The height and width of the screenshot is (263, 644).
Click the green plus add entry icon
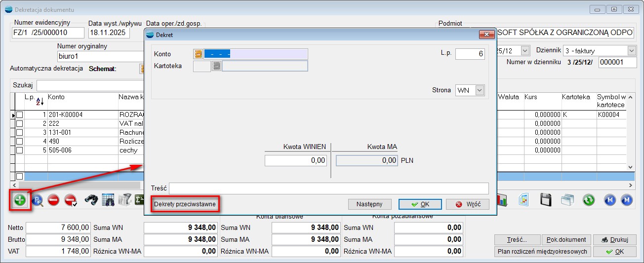pos(20,200)
